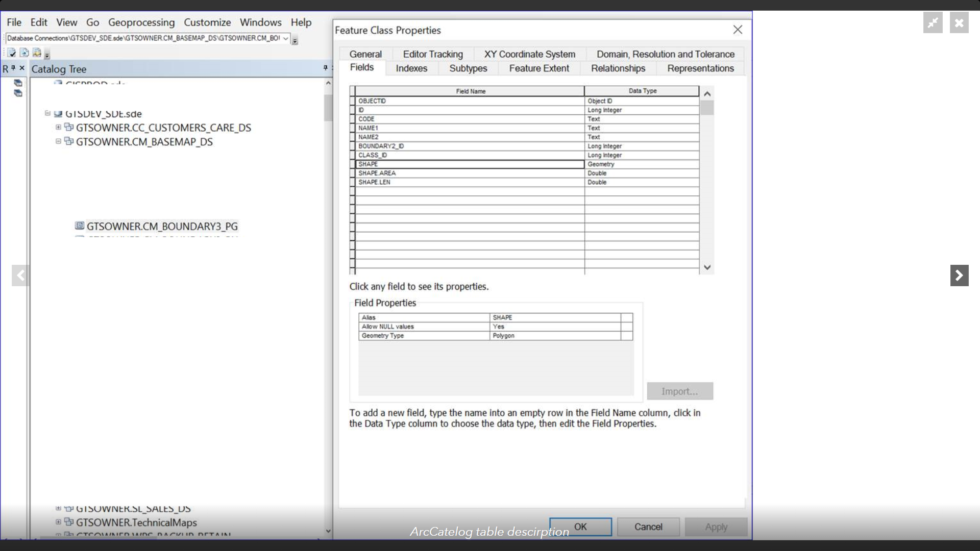Open the XY Coordinate System tab
This screenshot has width=980, height=551.
click(x=529, y=54)
